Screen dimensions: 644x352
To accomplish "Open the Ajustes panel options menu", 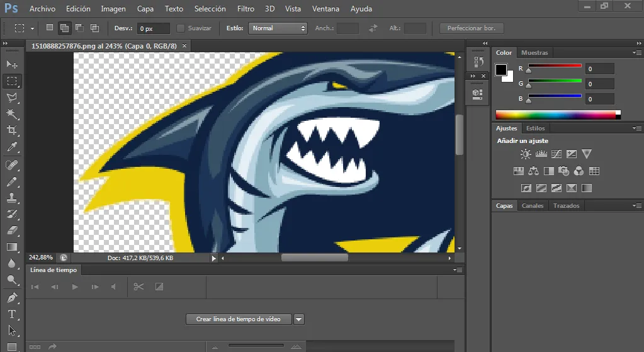I will click(637, 128).
